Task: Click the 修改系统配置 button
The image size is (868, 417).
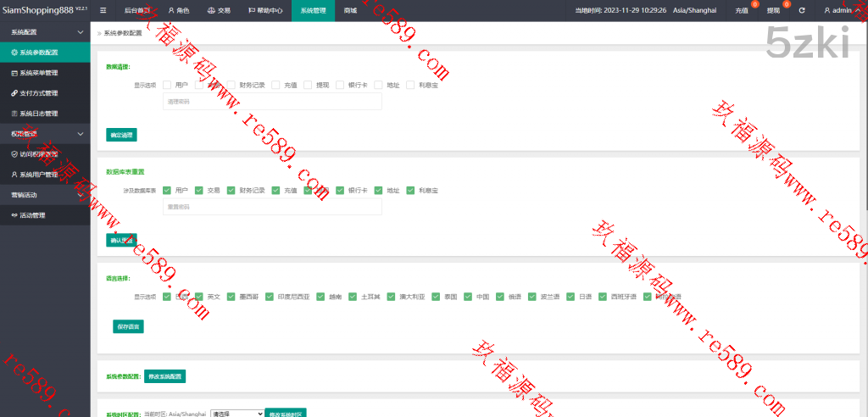Action: pyautogui.click(x=164, y=375)
